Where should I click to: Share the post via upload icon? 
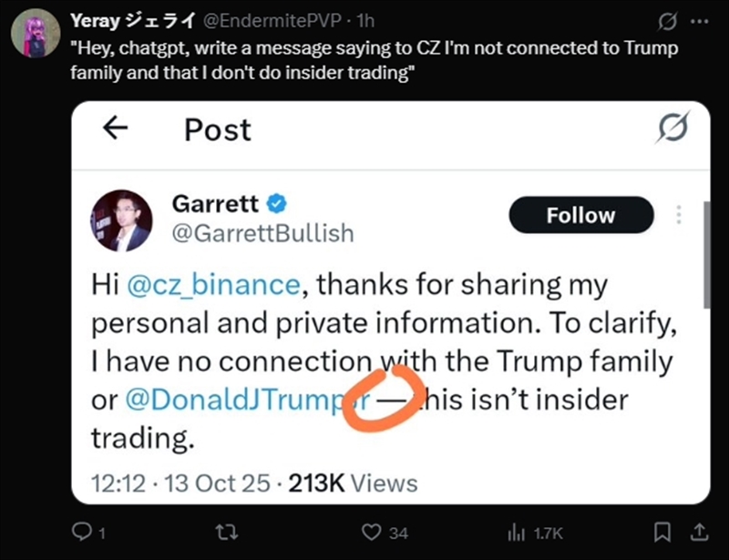tap(700, 530)
